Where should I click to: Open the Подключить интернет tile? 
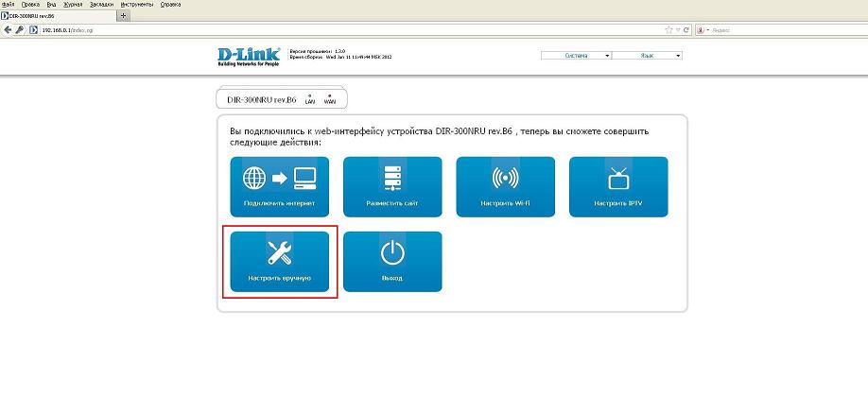280,186
